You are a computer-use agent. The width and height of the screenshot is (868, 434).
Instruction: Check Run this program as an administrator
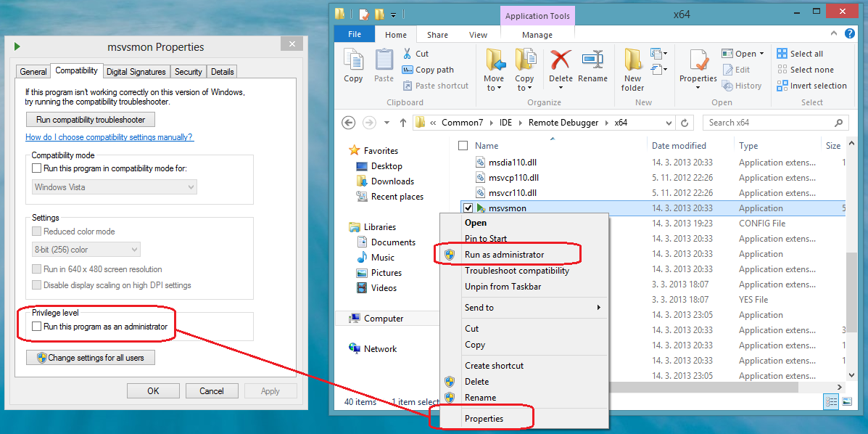(36, 327)
